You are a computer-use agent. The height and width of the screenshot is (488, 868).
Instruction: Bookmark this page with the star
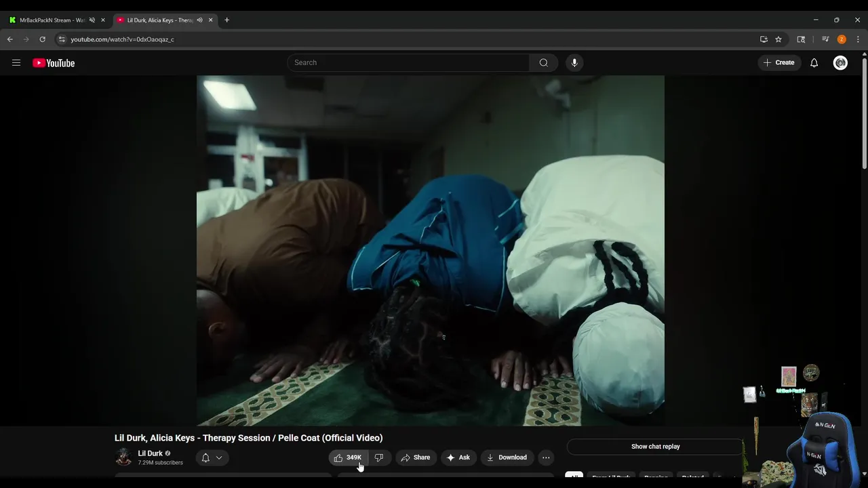point(778,39)
